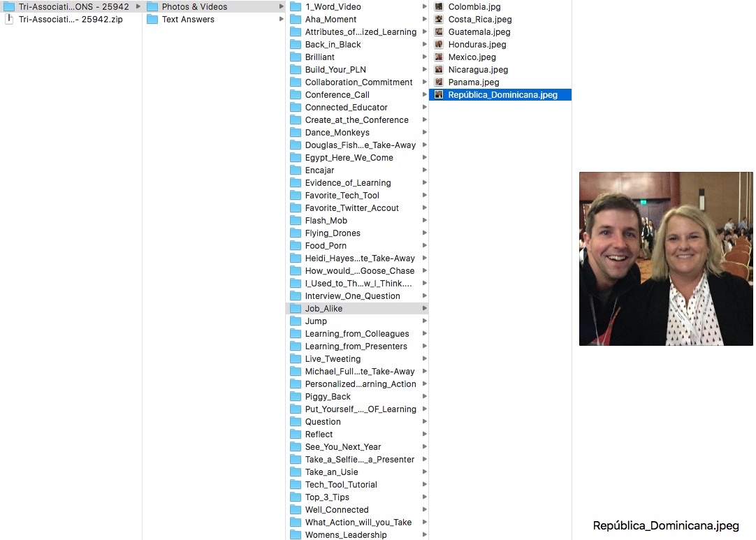756x540 pixels.
Task: Select the Photos & Videos folder icon
Action: [152, 7]
